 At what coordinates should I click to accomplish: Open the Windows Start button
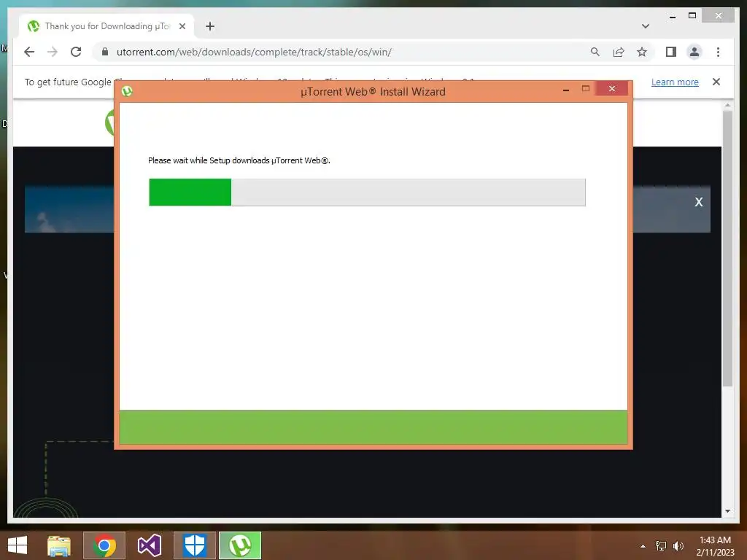tap(18, 545)
